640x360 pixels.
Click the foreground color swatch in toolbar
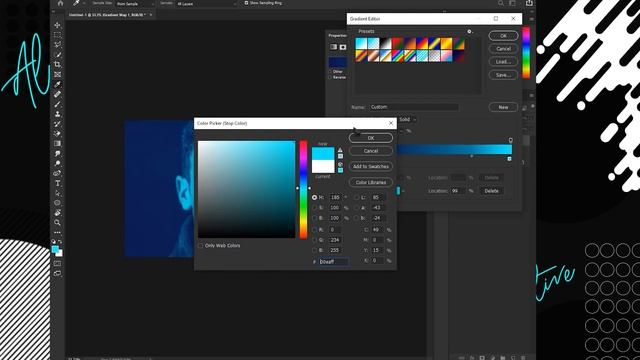55,249
